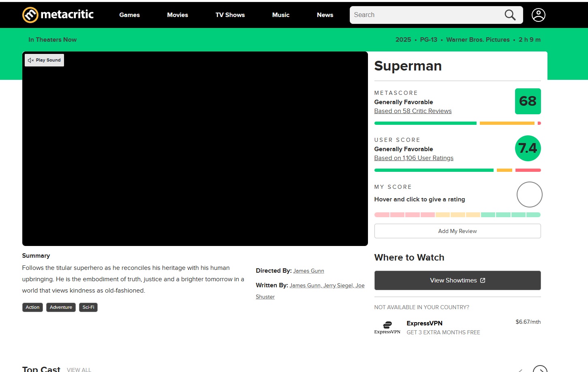The image size is (588, 372).
Task: Click the 7.4 user score badge
Action: 528,148
